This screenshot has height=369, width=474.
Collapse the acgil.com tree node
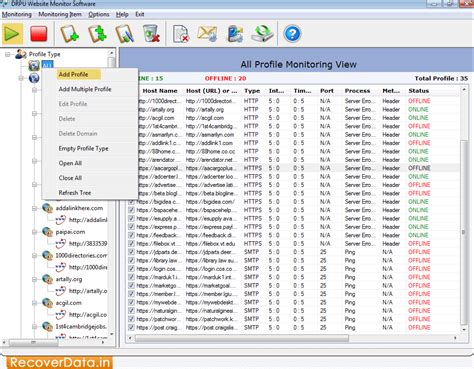click(x=34, y=303)
